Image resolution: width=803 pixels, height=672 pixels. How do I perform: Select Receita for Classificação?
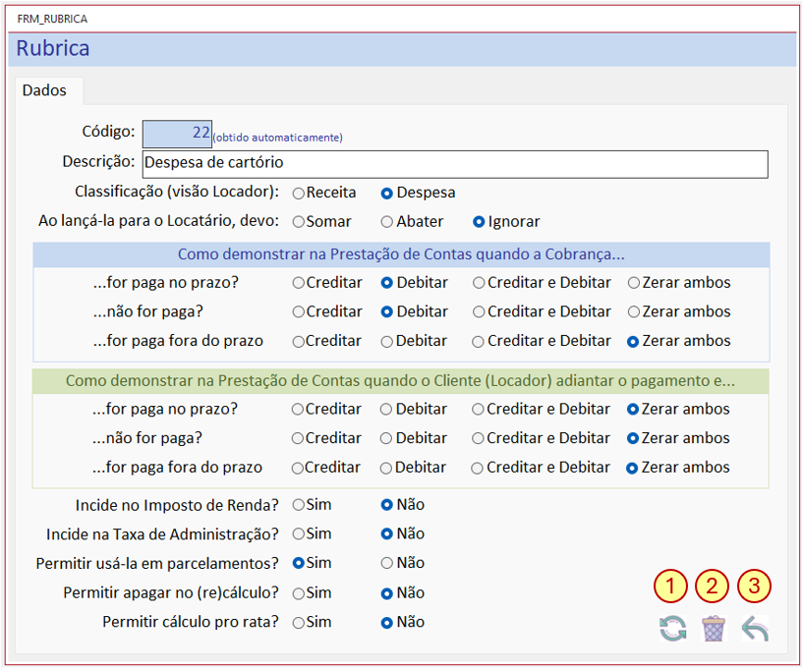[x=299, y=193]
